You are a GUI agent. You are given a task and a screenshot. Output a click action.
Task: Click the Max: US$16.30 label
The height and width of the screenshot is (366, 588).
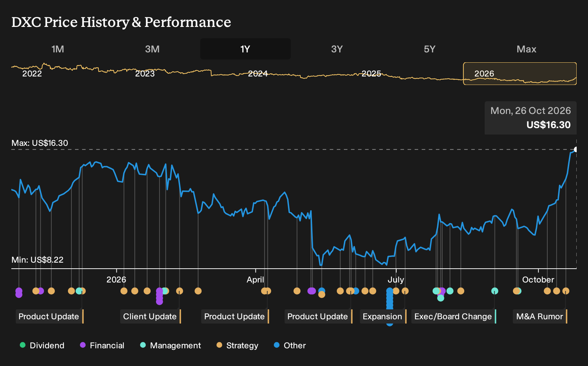pyautogui.click(x=40, y=143)
